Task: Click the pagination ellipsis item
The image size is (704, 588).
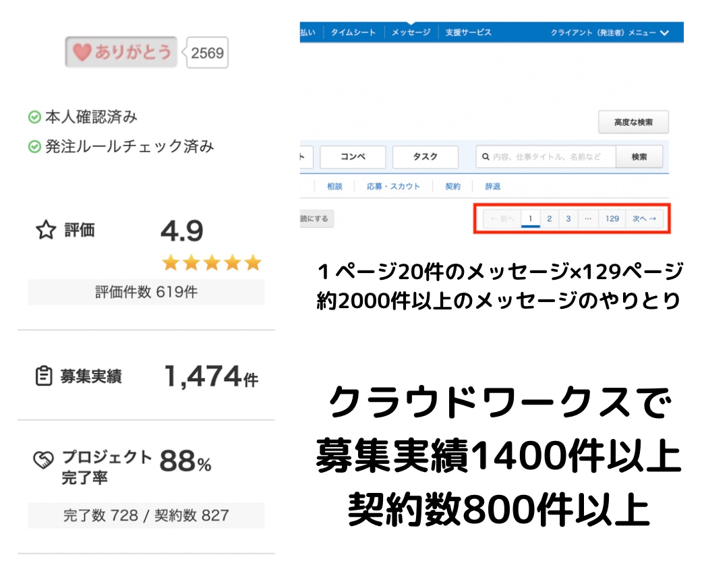Action: click(x=588, y=218)
